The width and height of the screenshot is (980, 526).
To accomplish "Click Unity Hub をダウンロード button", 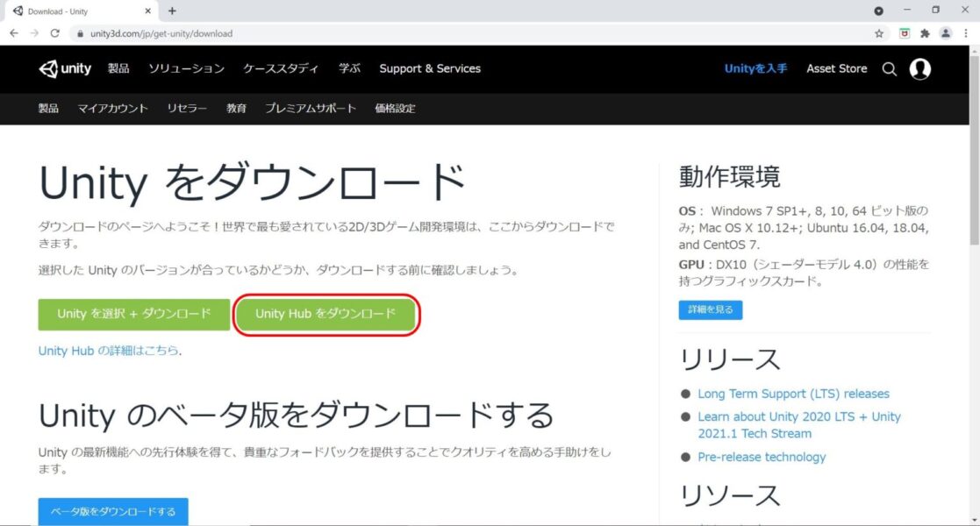I will pos(325,314).
